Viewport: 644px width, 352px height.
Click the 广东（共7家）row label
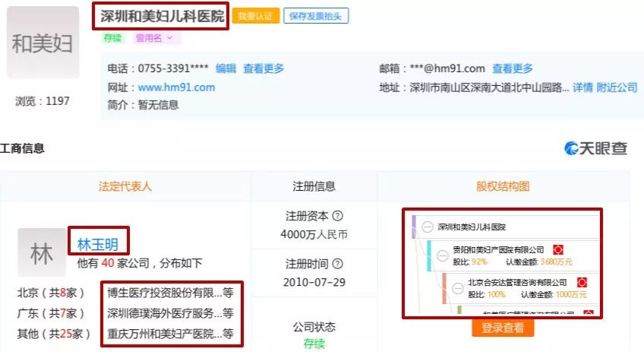[51, 313]
